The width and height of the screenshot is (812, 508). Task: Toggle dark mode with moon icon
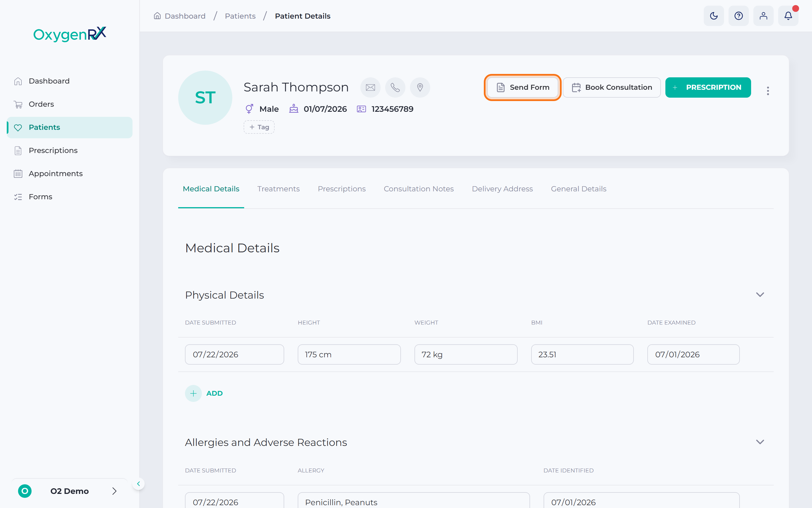(714, 16)
